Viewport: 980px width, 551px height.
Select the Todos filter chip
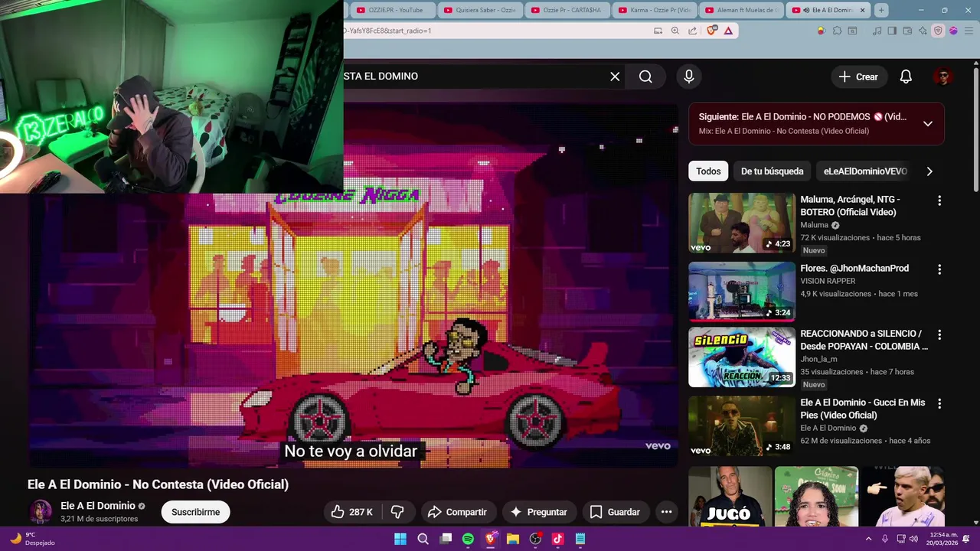click(708, 171)
